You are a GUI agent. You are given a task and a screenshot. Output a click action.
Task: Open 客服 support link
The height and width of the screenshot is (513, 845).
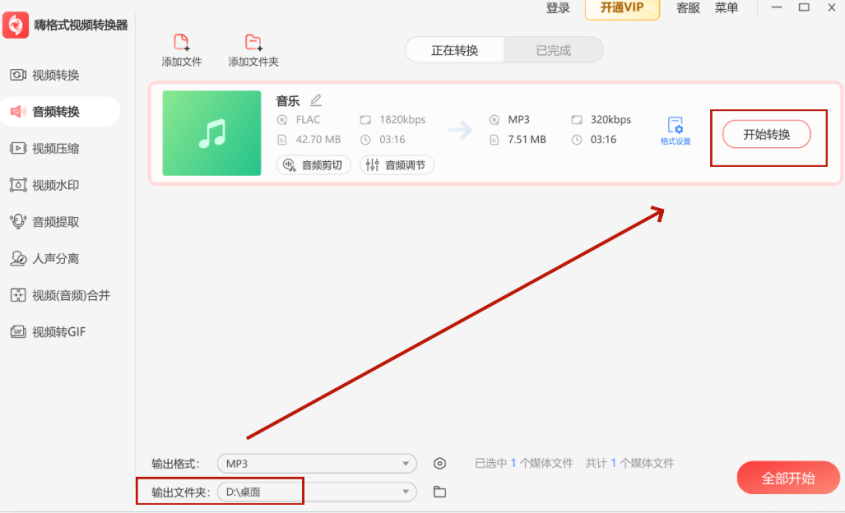(688, 8)
